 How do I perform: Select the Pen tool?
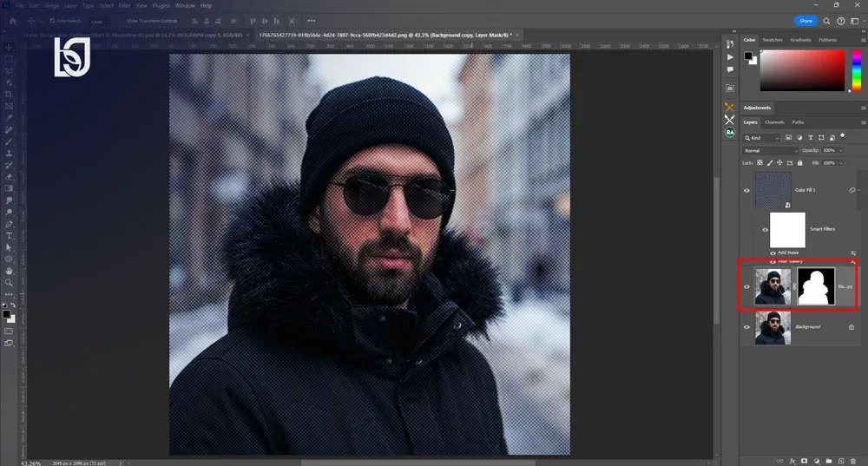9,224
